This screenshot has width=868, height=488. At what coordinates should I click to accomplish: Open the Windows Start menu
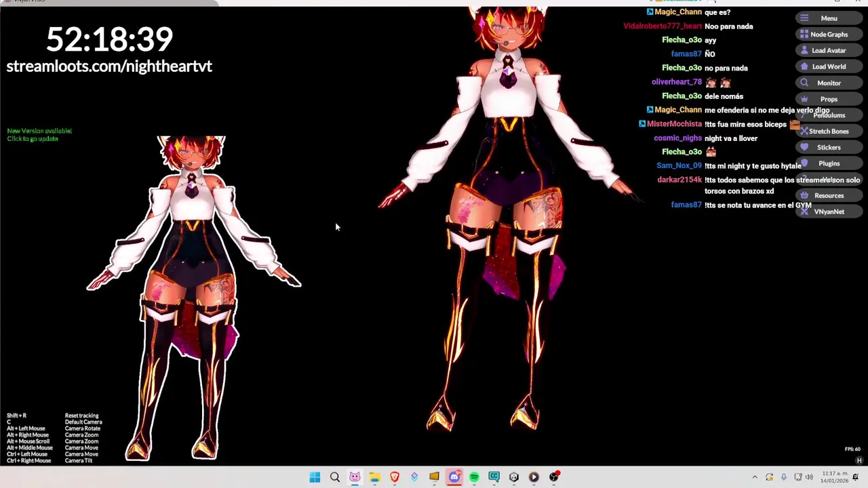[315, 477]
